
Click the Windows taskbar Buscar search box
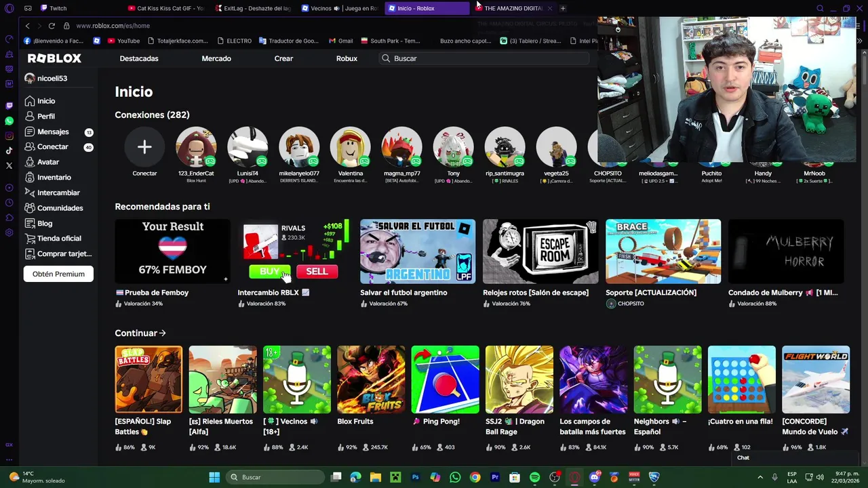click(275, 477)
